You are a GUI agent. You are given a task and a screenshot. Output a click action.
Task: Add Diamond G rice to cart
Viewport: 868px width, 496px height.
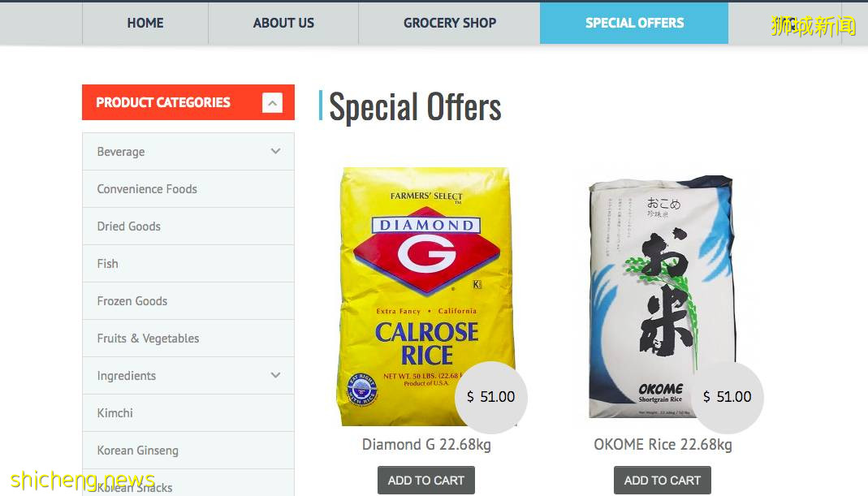pos(425,480)
